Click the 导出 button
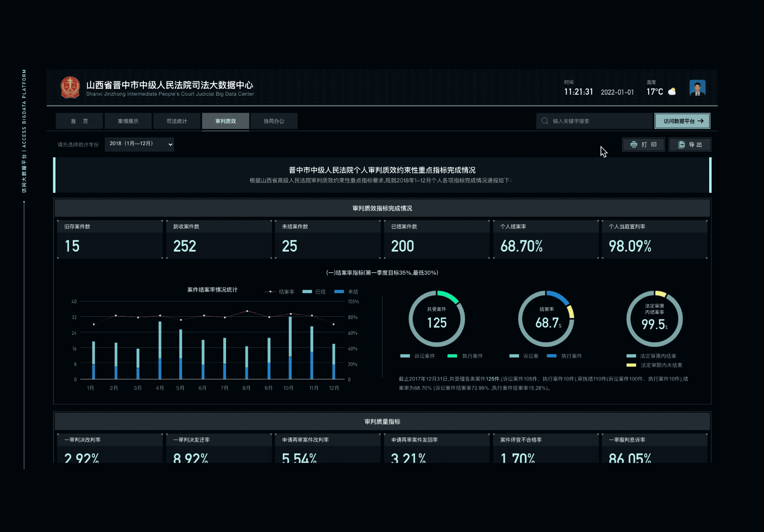 (x=690, y=145)
